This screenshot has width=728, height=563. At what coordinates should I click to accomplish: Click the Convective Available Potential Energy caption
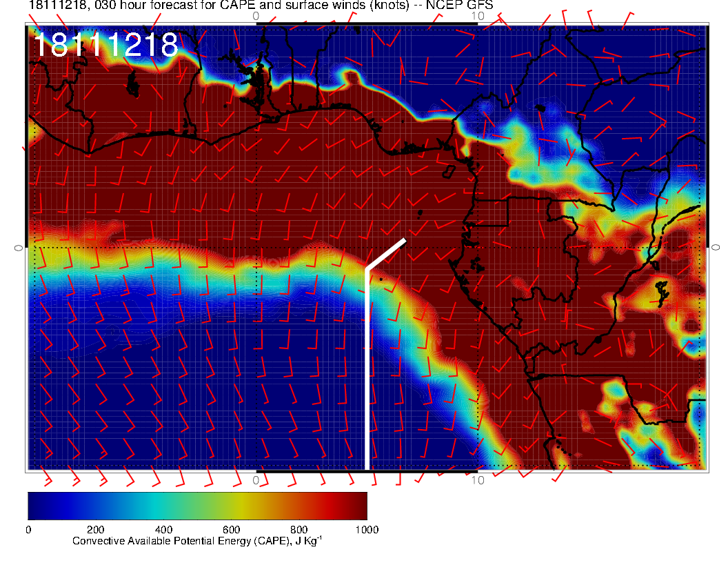point(196,542)
